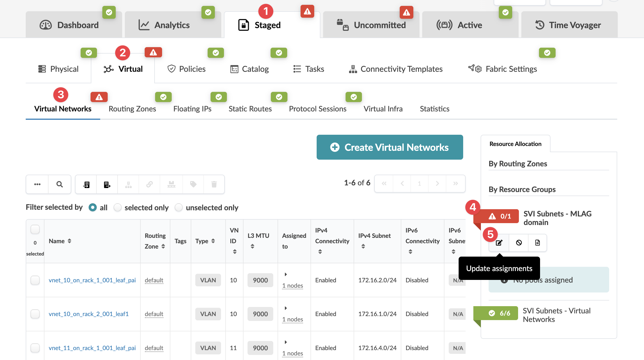Expand assigned nodes for vnet_11_on_rack_1_001_leaf_pai

click(x=286, y=342)
